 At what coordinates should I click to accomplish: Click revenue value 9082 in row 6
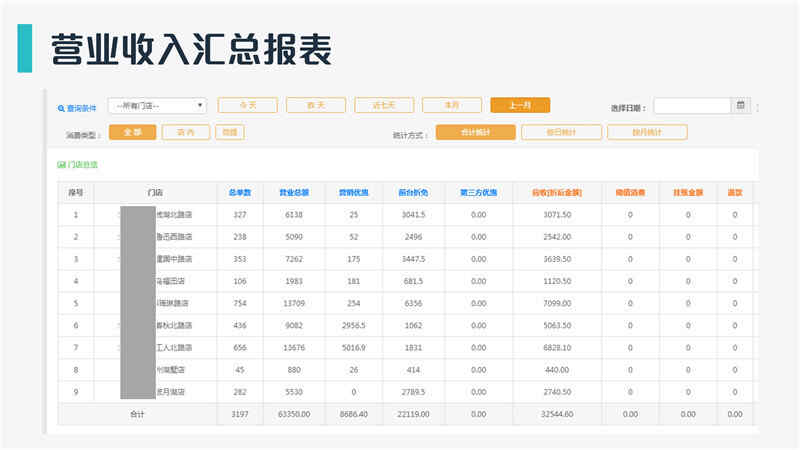click(x=294, y=326)
